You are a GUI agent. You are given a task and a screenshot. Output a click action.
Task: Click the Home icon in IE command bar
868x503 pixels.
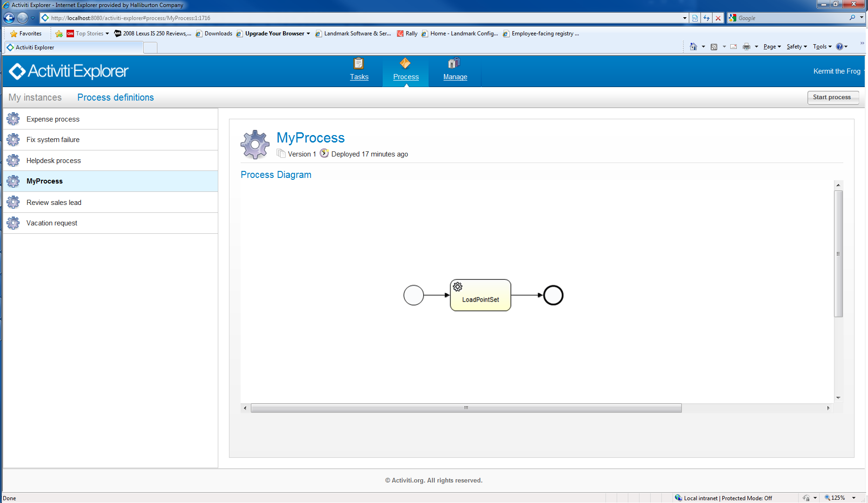tap(693, 47)
